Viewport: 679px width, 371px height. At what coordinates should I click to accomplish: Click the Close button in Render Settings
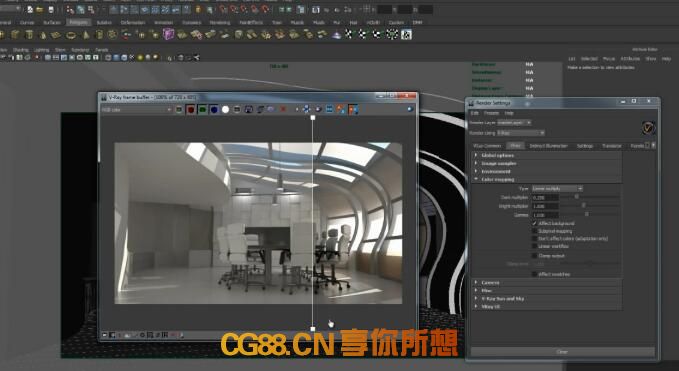point(562,352)
